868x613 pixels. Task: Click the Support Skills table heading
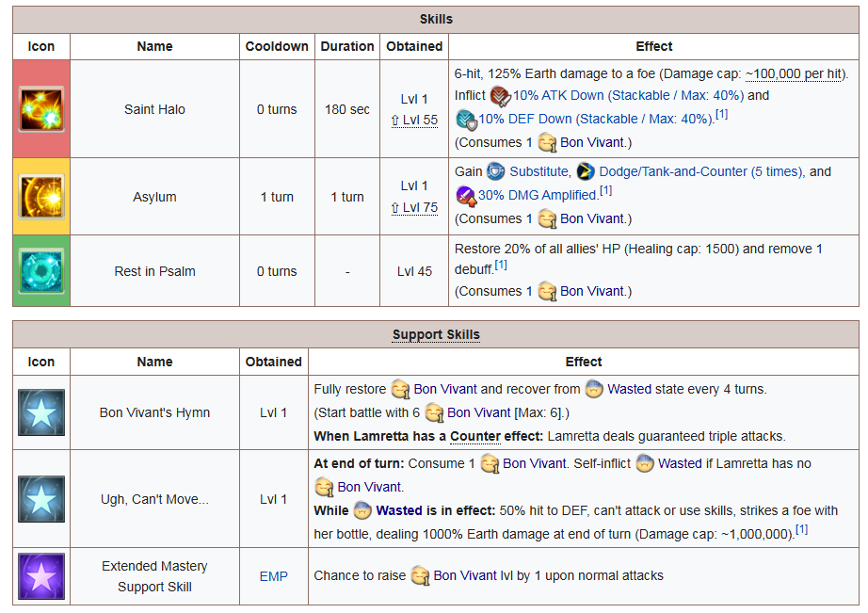[x=436, y=334]
